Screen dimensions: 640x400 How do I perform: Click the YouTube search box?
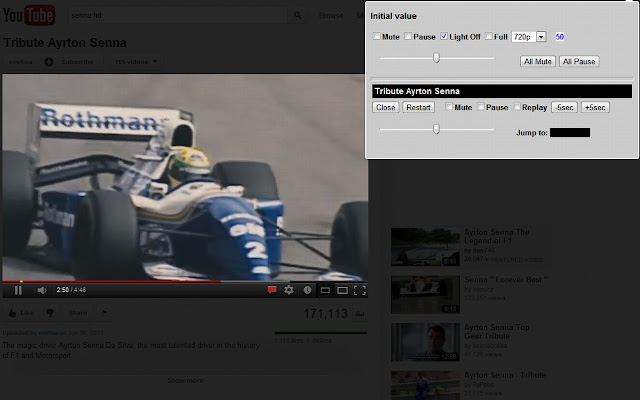tap(178, 16)
